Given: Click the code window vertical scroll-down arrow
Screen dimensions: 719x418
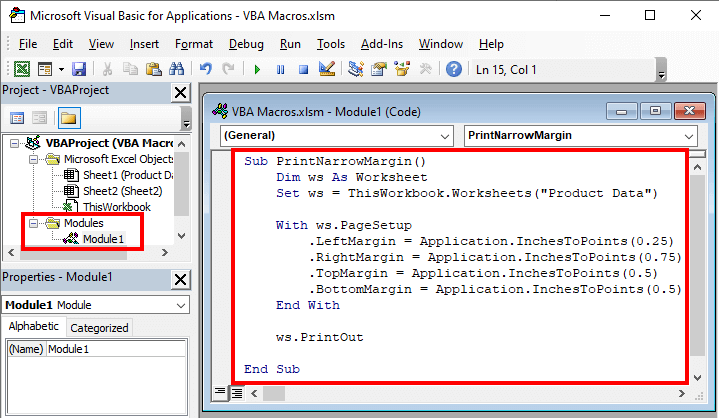Looking at the screenshot, I should pyautogui.click(x=697, y=378).
